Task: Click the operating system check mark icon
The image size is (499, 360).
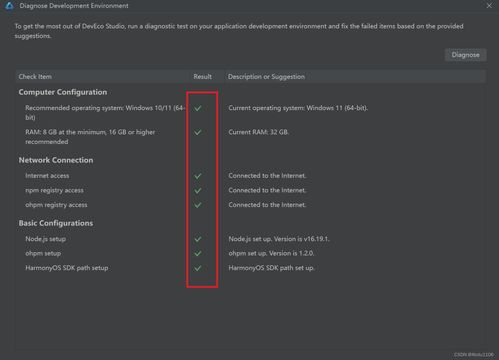Action: tap(198, 108)
